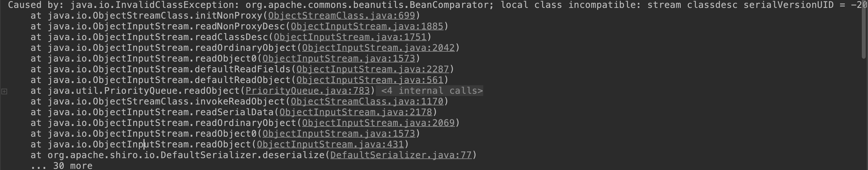Open ObjectInputStream.java:1573 link on the first readObject0 line
Viewport: 868px width, 170px height.
339,58
